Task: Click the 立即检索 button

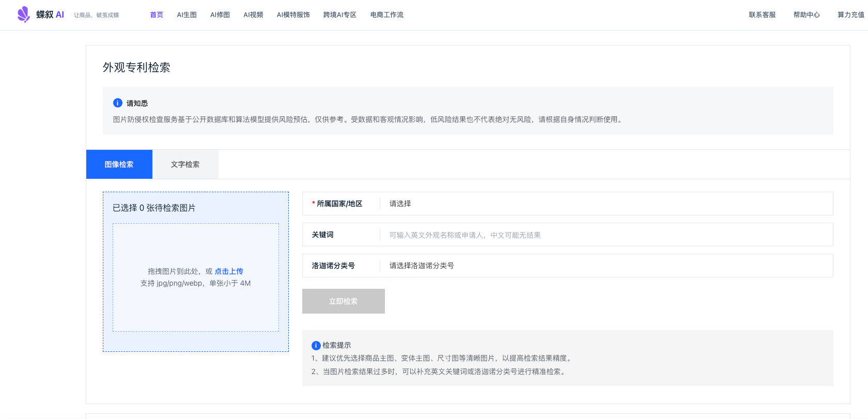Action: (x=344, y=301)
